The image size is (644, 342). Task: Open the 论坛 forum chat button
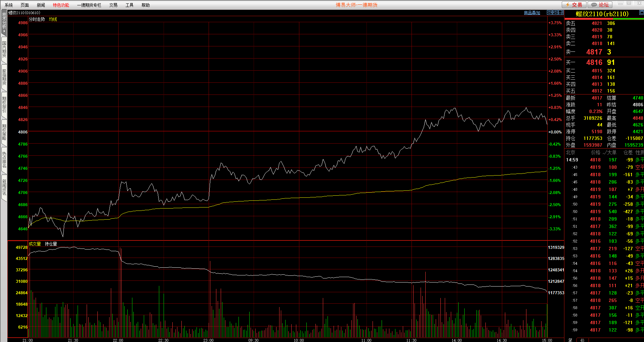pos(600,5)
